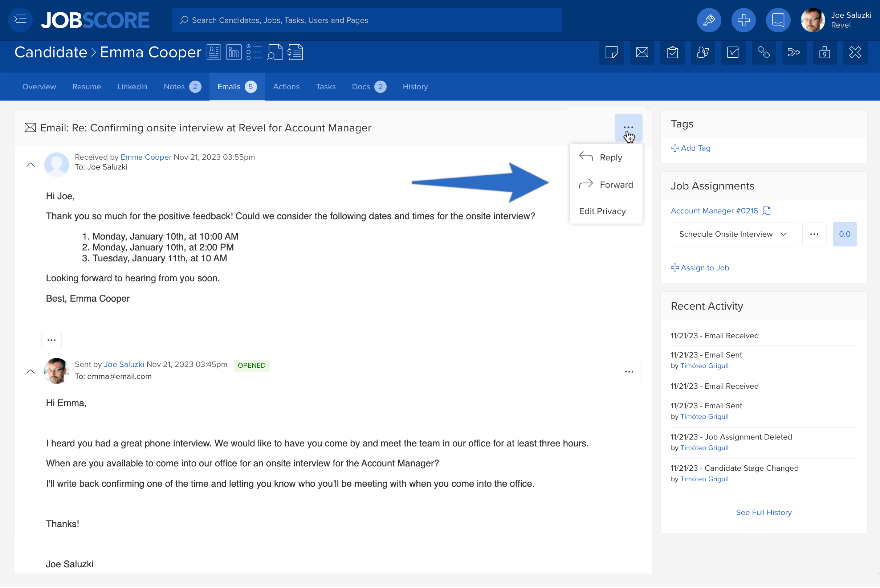Click Add Tag link
This screenshot has height=588, width=880.
point(690,148)
